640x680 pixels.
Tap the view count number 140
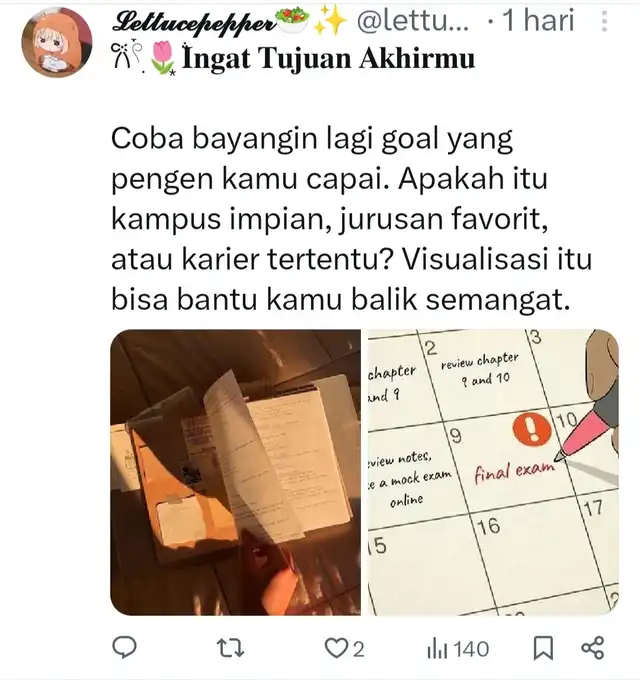point(471,649)
